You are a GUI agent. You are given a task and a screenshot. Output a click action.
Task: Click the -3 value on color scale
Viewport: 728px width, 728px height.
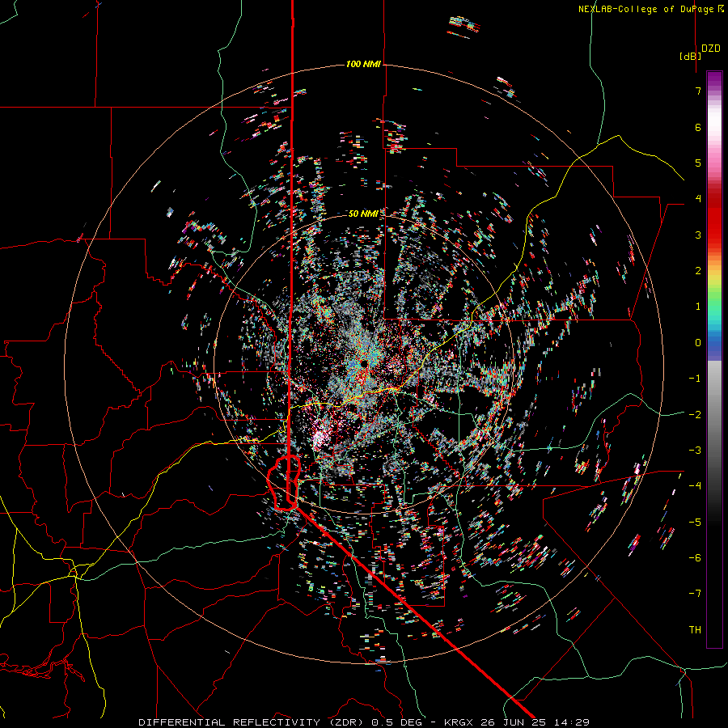click(695, 451)
